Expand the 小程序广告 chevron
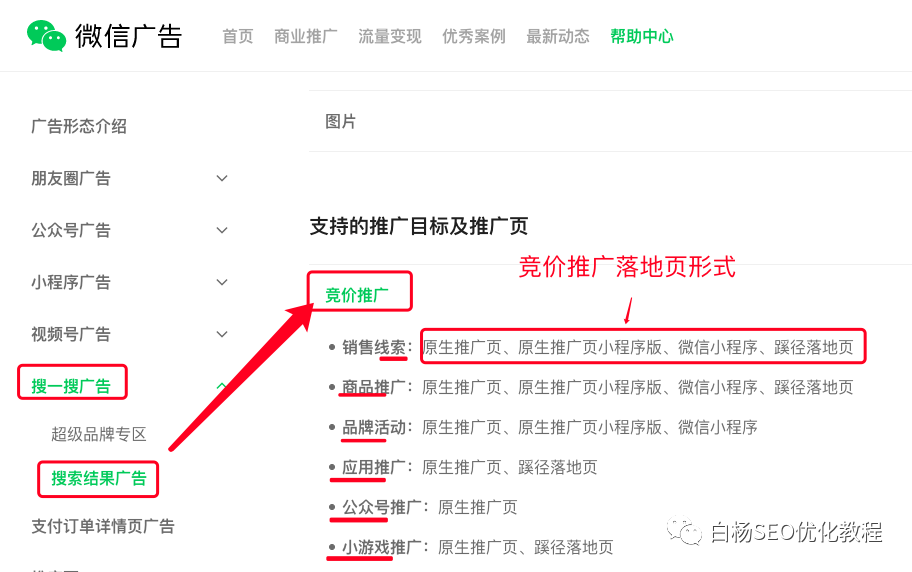The image size is (912, 572). (222, 282)
